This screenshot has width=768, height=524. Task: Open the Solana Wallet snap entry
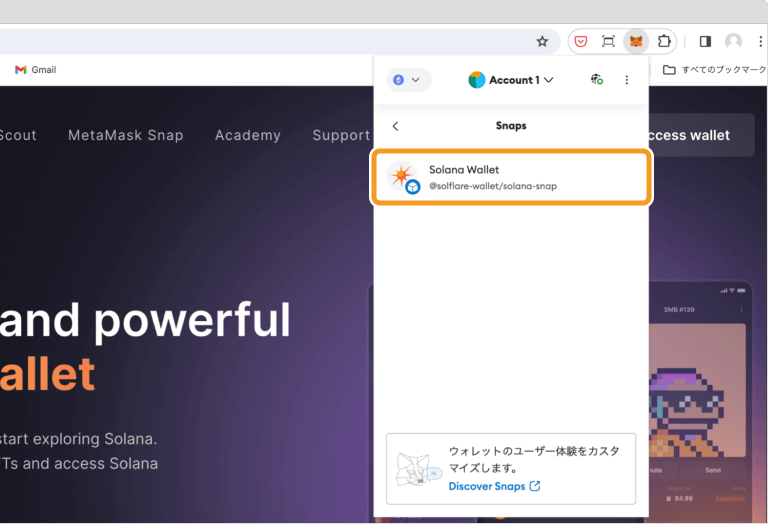[511, 177]
